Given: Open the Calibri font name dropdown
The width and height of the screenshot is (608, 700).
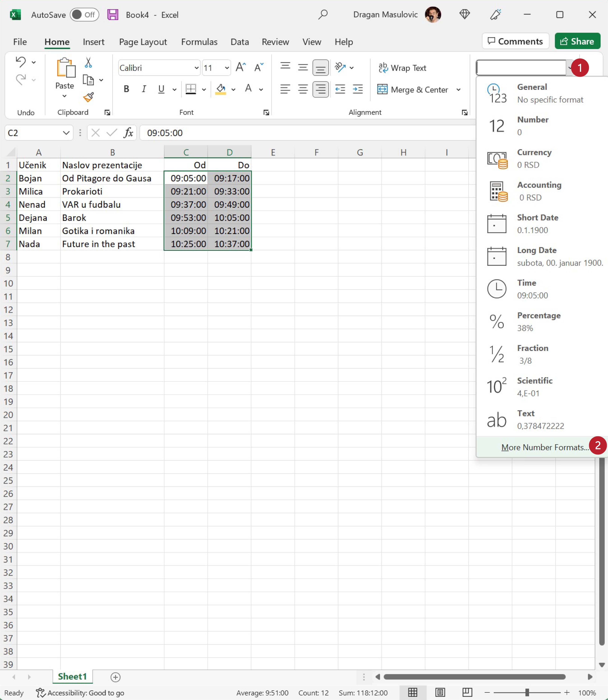Looking at the screenshot, I should pos(196,68).
